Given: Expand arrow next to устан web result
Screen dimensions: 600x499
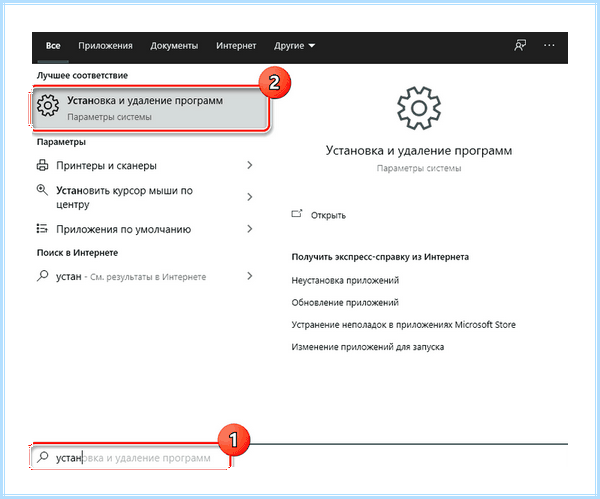Looking at the screenshot, I should tap(249, 276).
